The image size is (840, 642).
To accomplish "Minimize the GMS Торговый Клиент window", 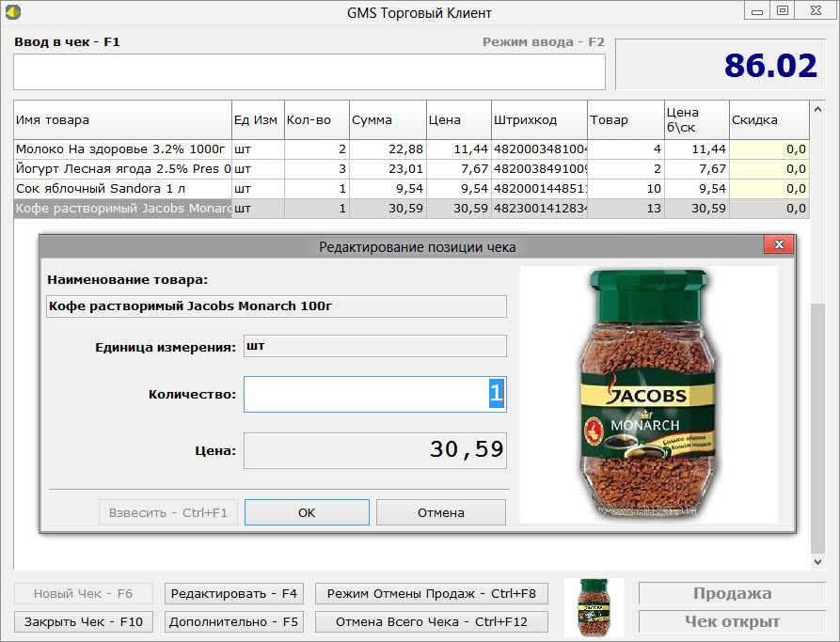I will [757, 10].
